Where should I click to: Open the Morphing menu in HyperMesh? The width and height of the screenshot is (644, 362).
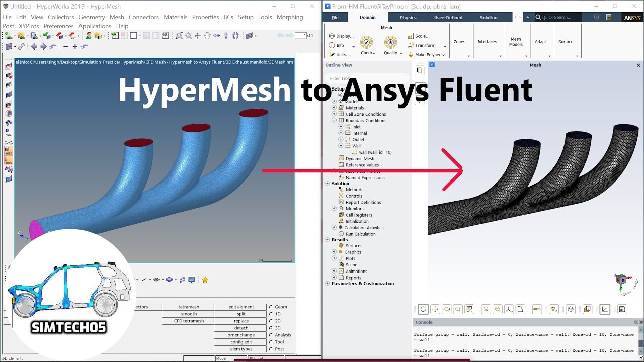click(290, 17)
